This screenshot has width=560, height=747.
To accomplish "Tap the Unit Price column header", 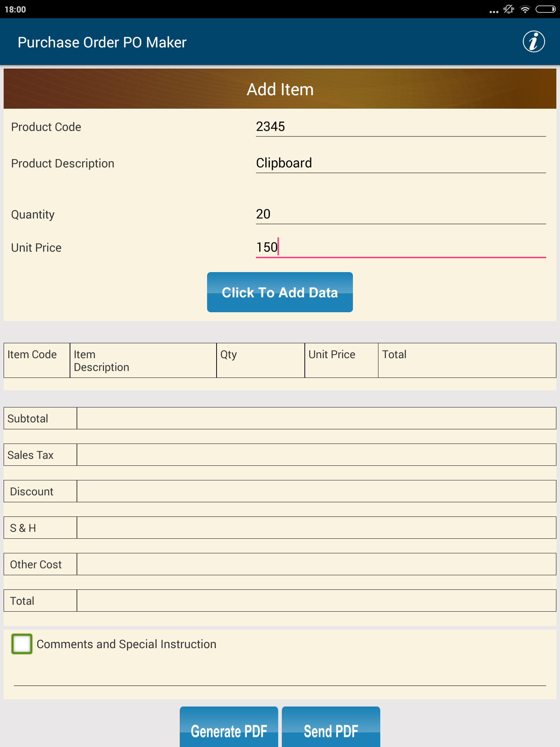I will point(342,360).
